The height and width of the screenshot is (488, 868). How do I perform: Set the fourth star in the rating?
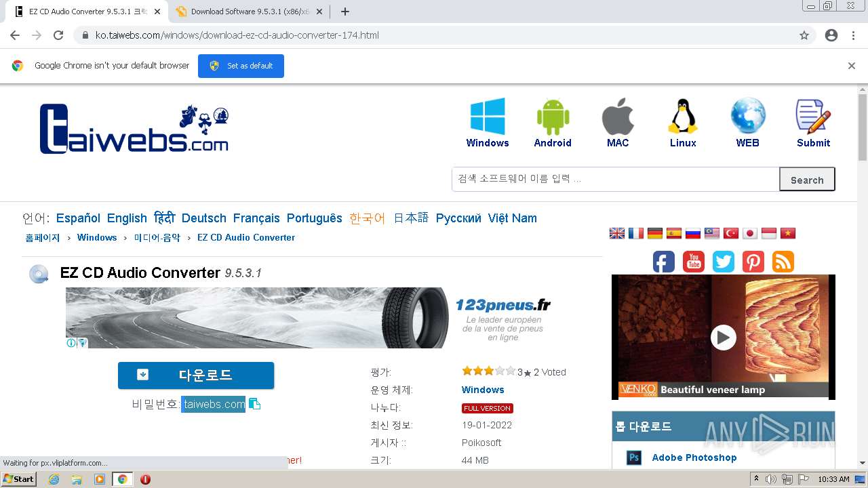click(x=500, y=371)
